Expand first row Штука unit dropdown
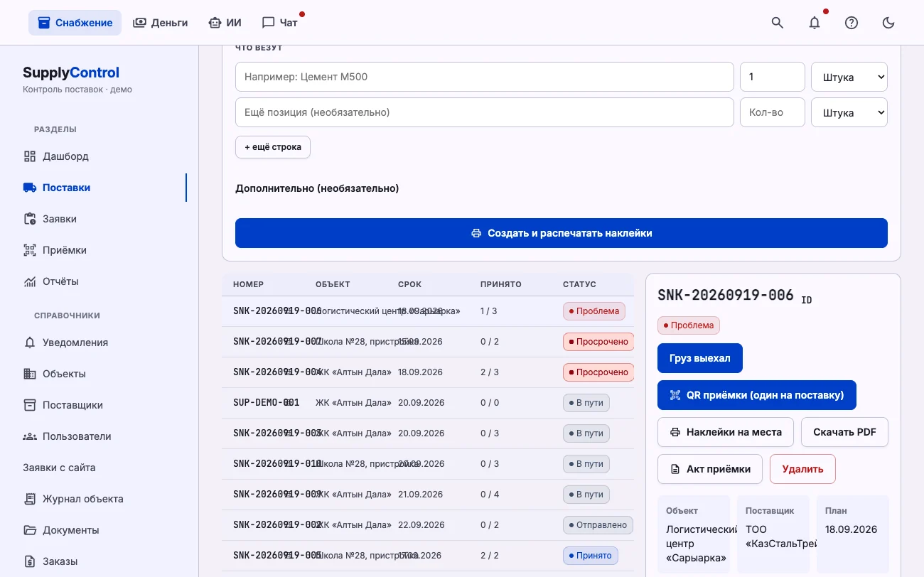Viewport: 924px width, 577px height. point(849,77)
